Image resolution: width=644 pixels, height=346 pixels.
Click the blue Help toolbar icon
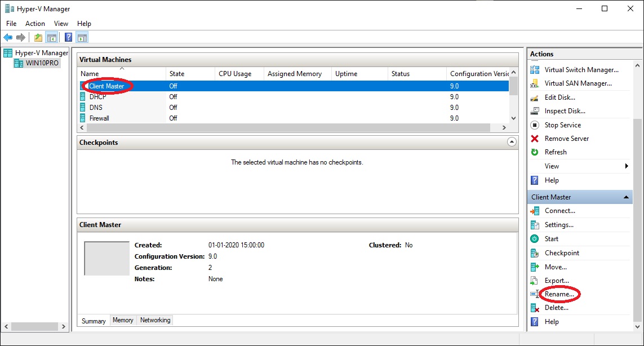click(69, 38)
